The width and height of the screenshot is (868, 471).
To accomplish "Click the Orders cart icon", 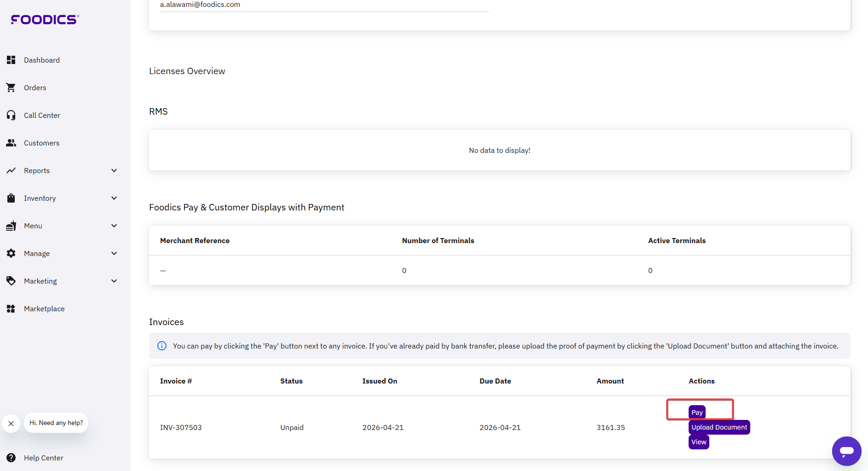I will [x=11, y=87].
